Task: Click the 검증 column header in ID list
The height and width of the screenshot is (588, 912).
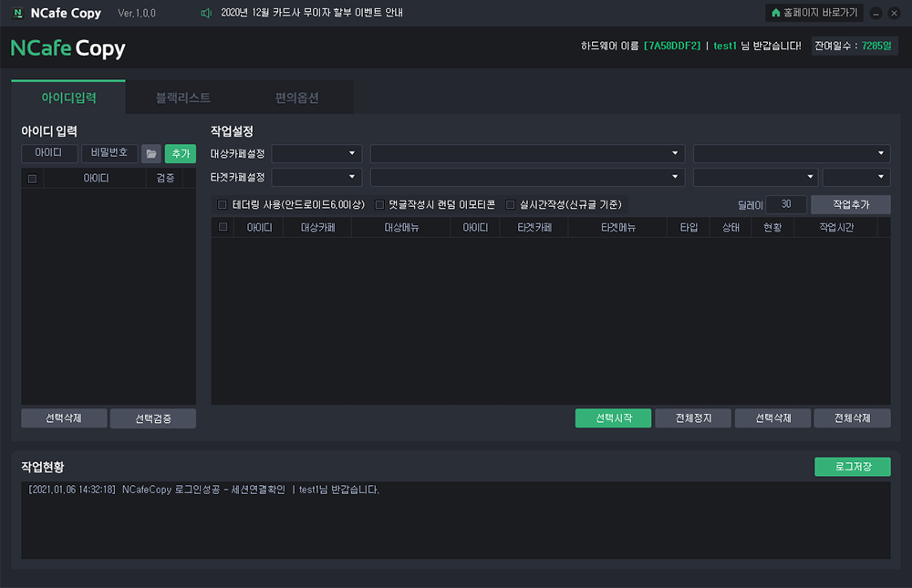Action: (164, 178)
